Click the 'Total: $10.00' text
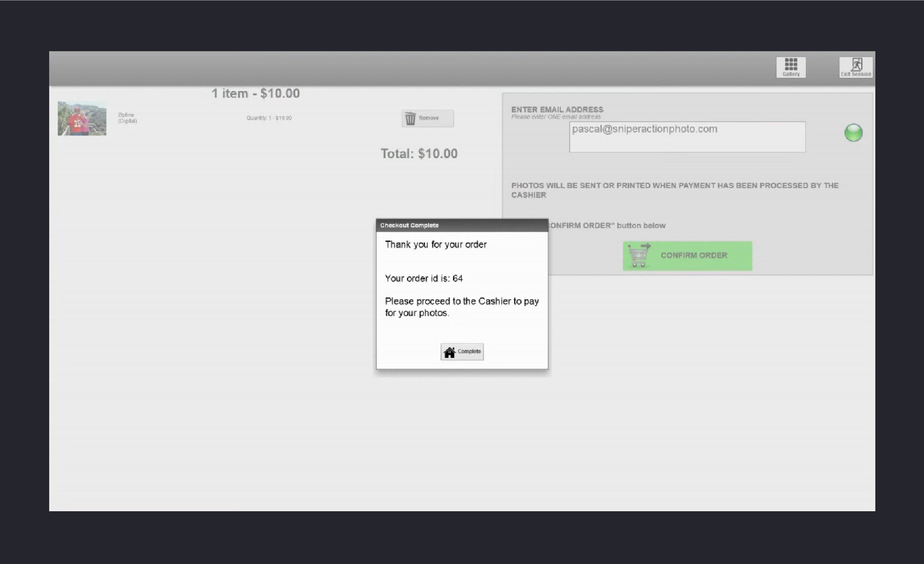Viewport: 924px width, 564px height. (419, 154)
